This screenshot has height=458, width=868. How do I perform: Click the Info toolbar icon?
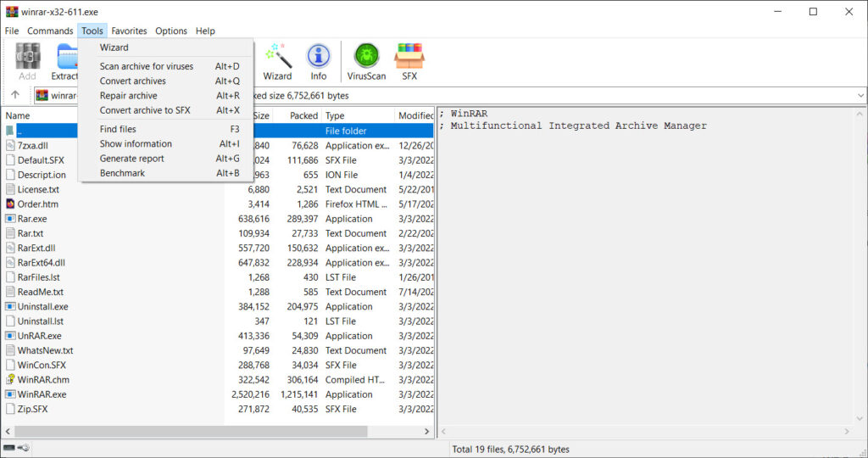pyautogui.click(x=319, y=61)
